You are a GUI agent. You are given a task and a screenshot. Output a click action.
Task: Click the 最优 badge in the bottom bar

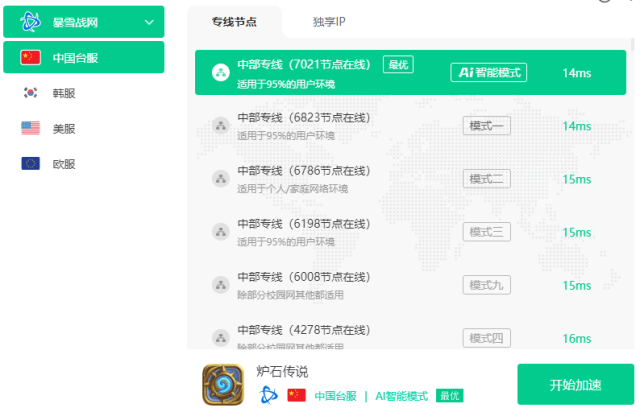[x=449, y=395]
